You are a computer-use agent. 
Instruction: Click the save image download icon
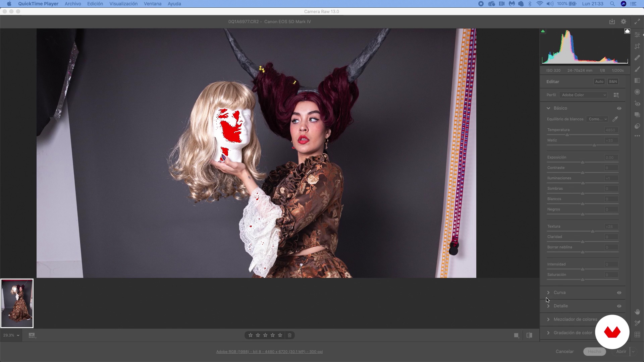pyautogui.click(x=612, y=21)
